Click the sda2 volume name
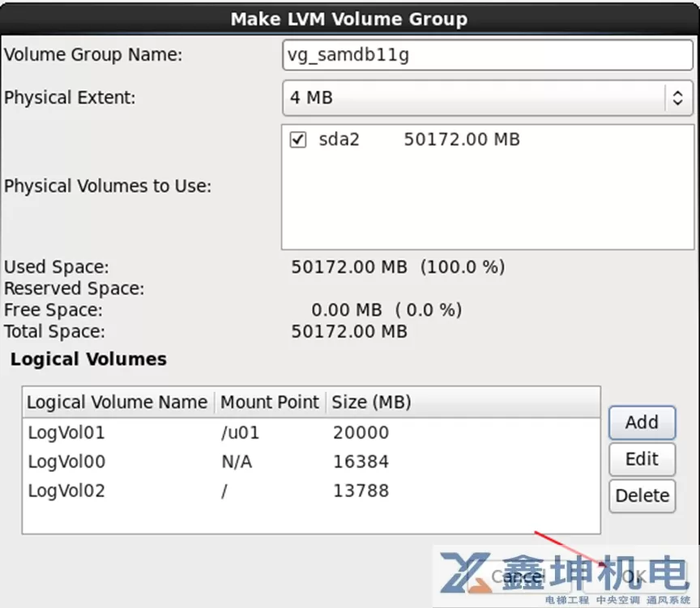 point(339,139)
